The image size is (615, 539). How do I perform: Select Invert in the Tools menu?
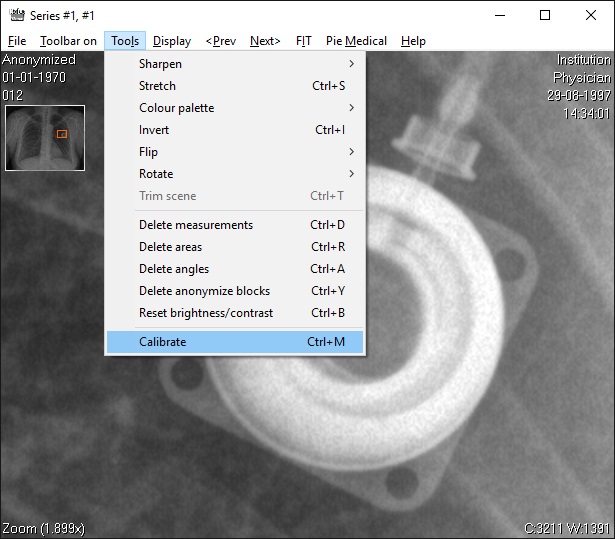[x=235, y=129]
